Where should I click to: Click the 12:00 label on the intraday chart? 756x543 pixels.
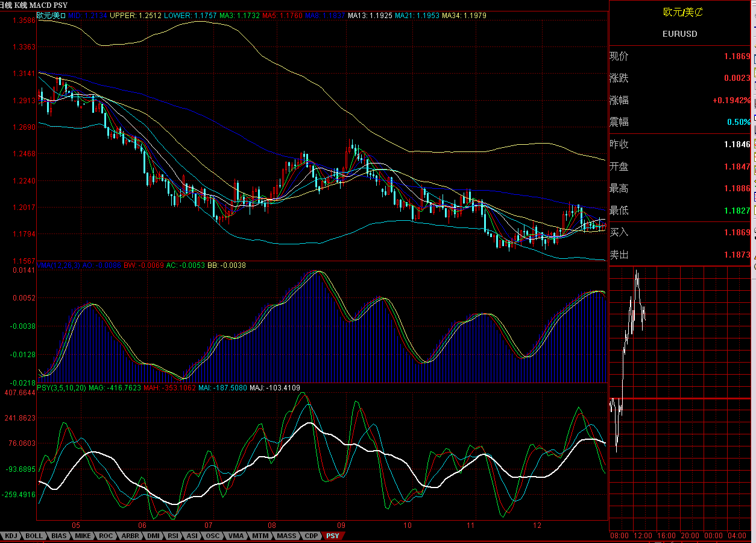pos(643,536)
